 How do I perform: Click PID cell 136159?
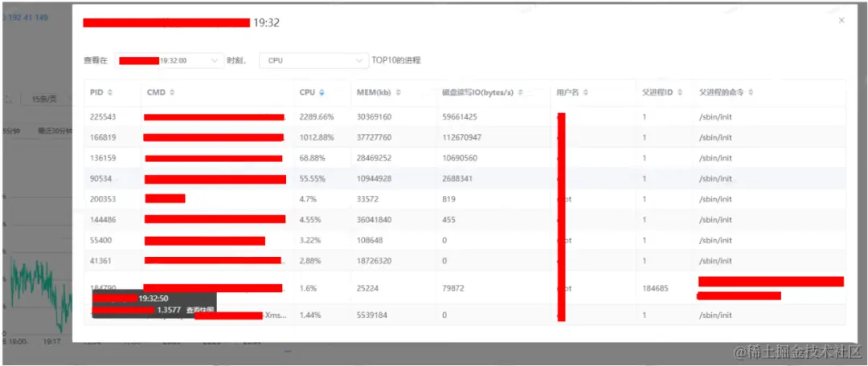pyautogui.click(x=103, y=158)
